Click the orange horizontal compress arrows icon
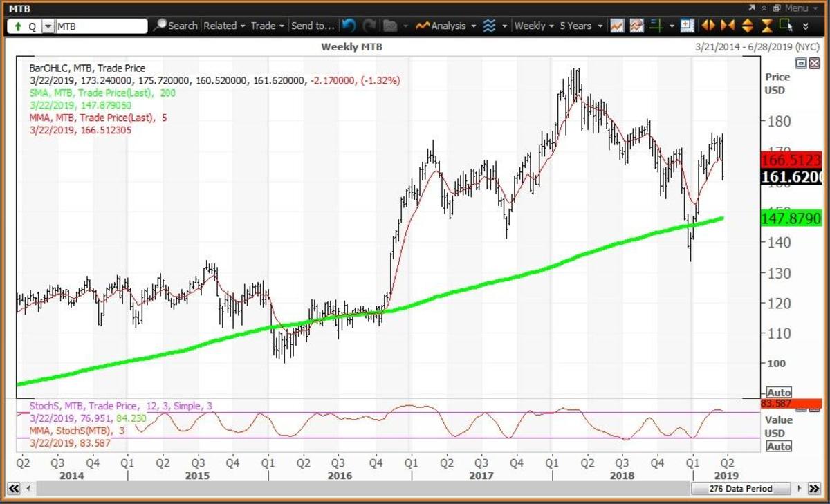The image size is (830, 504). click(727, 26)
